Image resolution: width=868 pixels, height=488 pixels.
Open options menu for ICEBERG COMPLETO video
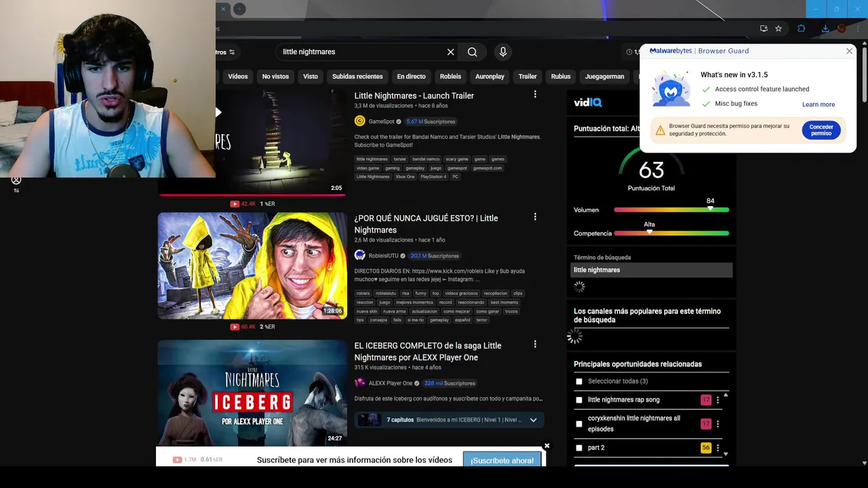[x=535, y=344]
